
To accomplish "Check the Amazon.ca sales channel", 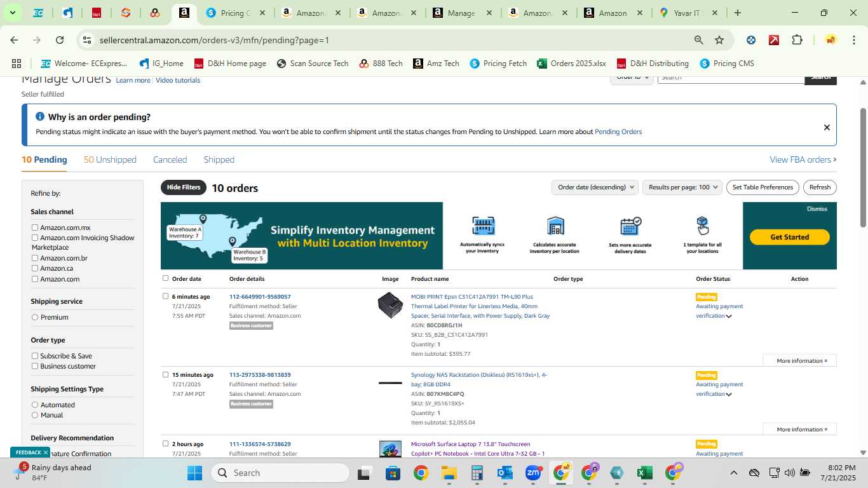I will (35, 268).
